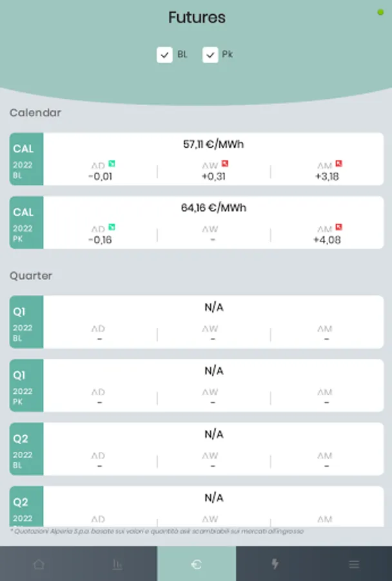Uncheck the BL baseload checkbox

coord(164,55)
